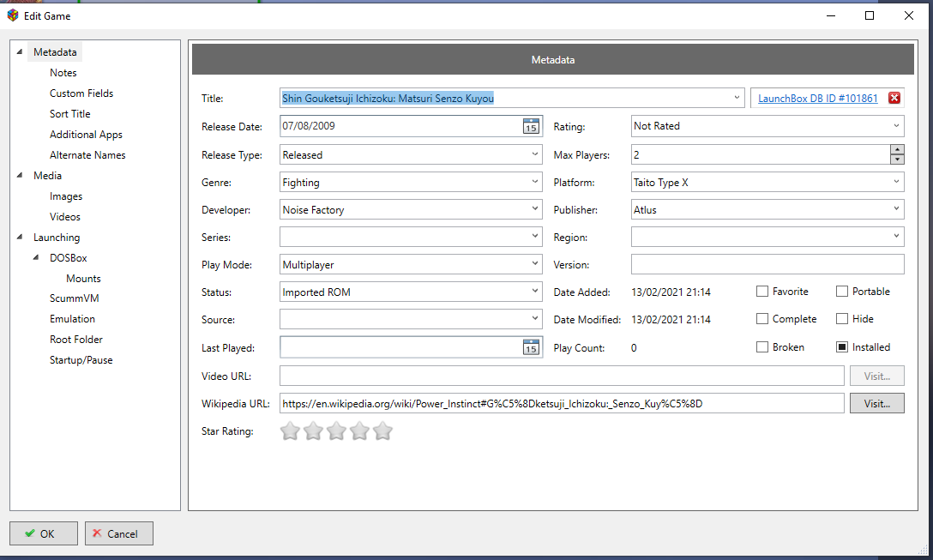Open the Alternate Names section

coord(87,154)
